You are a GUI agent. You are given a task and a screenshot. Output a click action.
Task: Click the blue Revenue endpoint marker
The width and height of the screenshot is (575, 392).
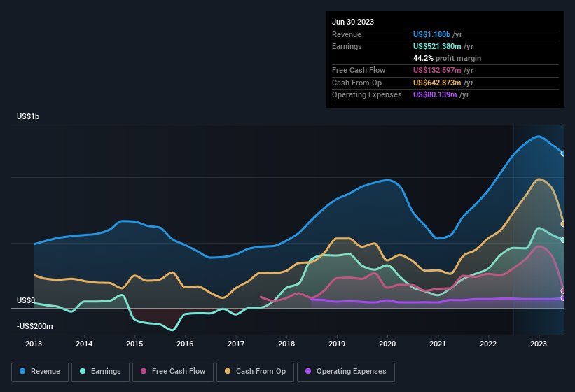coord(563,153)
